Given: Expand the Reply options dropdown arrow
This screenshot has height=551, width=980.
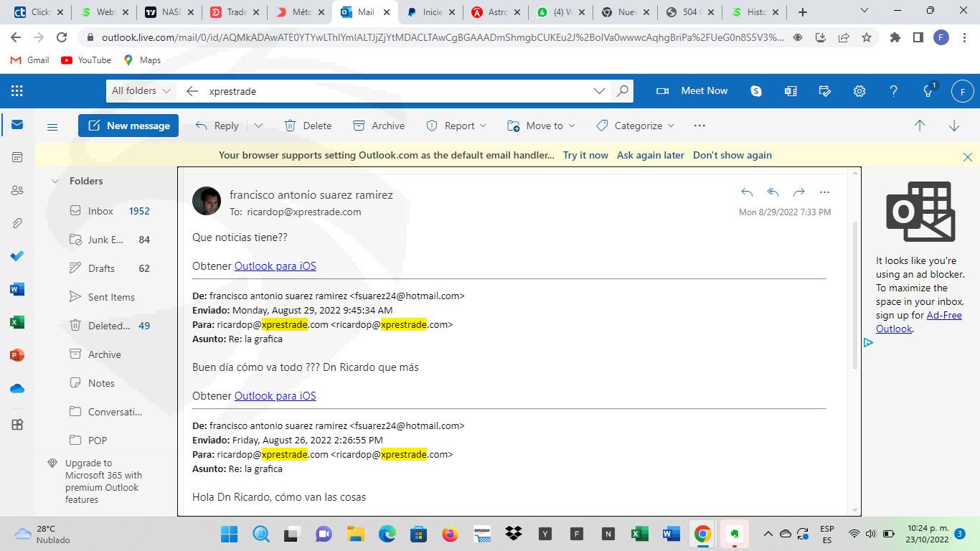Looking at the screenshot, I should (258, 126).
